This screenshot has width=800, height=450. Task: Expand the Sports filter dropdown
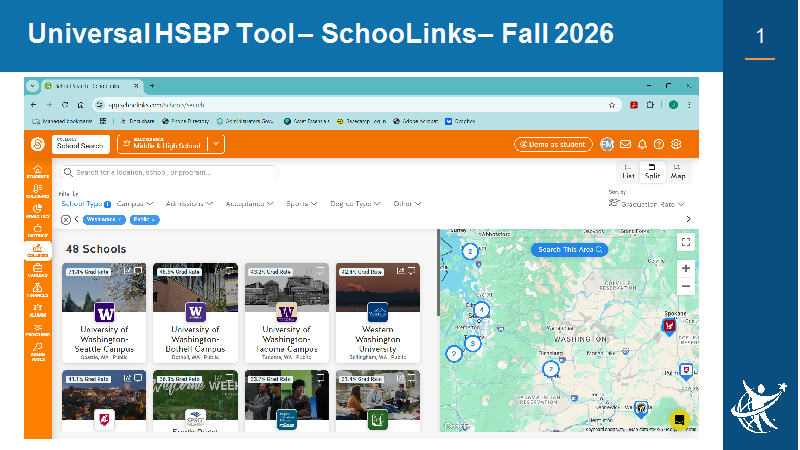302,204
